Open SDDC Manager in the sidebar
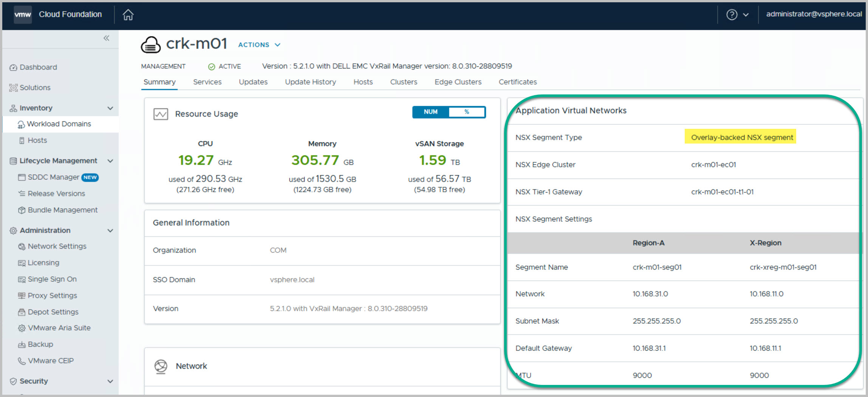The height and width of the screenshot is (397, 868). [53, 177]
